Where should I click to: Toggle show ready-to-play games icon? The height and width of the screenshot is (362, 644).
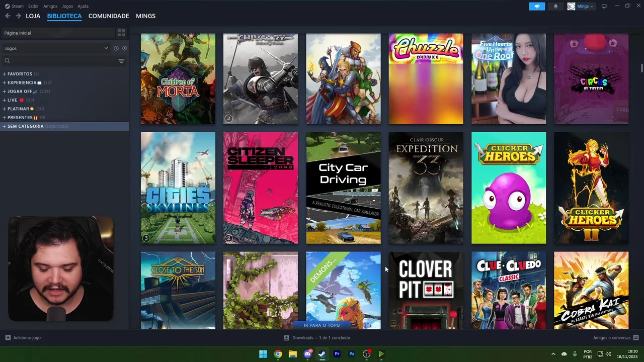[x=124, y=48]
